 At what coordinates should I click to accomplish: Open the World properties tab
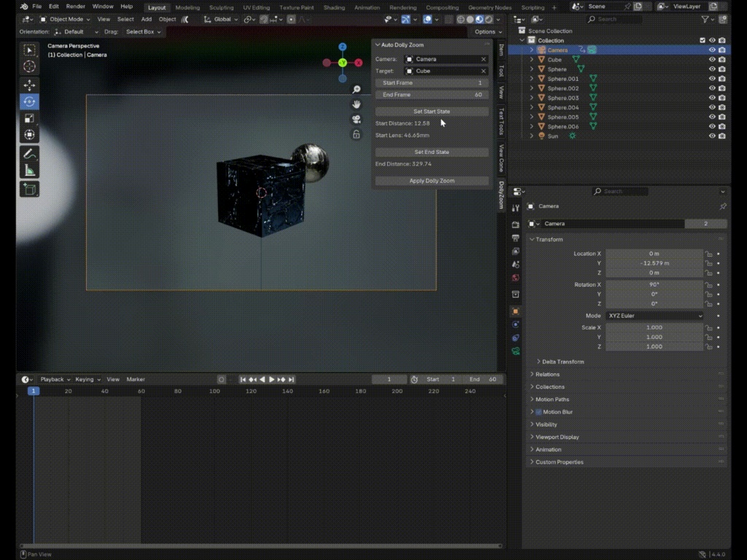tap(516, 279)
